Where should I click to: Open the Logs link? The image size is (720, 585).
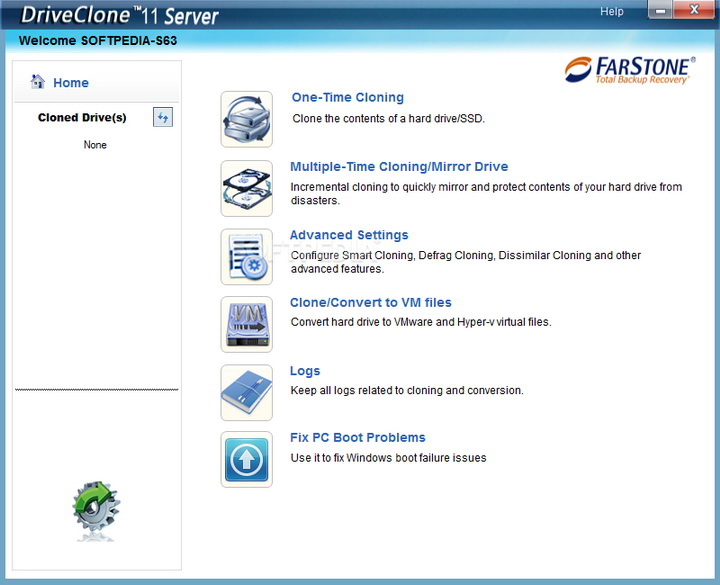coord(305,371)
